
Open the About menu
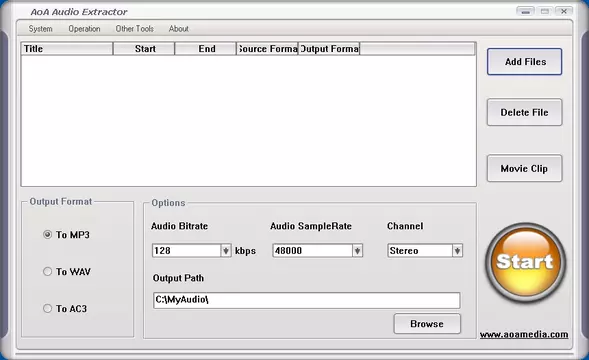178,29
